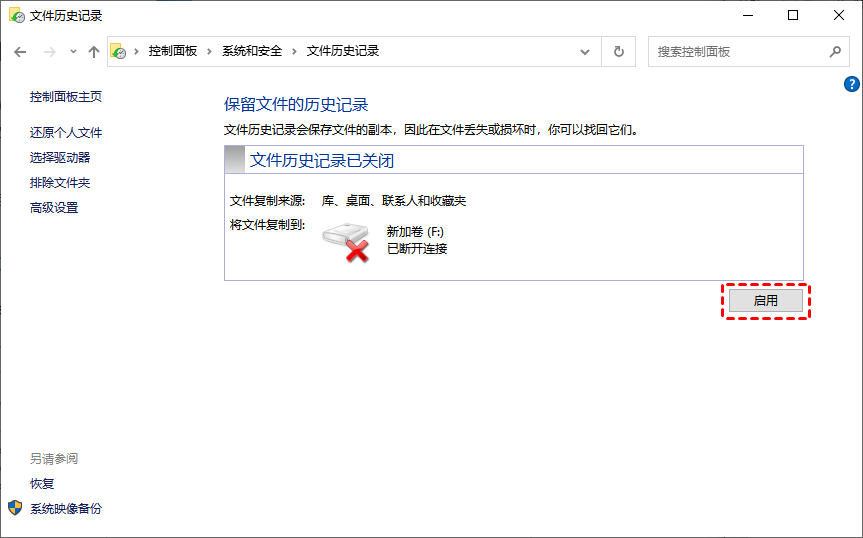Screen dimensions: 863x538
Task: Click the 新加卷 (F:) drive label
Action: 416,232
